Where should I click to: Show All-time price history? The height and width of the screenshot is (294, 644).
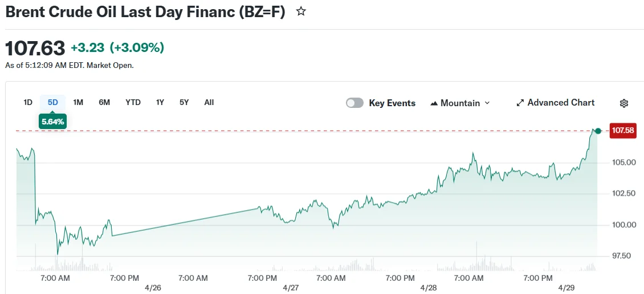coord(209,102)
